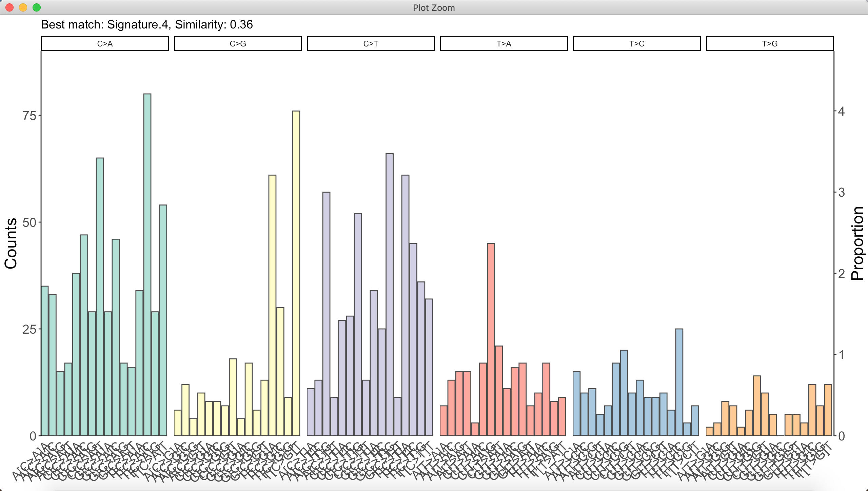Click the green fullscreen window button
The image size is (868, 491).
[x=37, y=7]
